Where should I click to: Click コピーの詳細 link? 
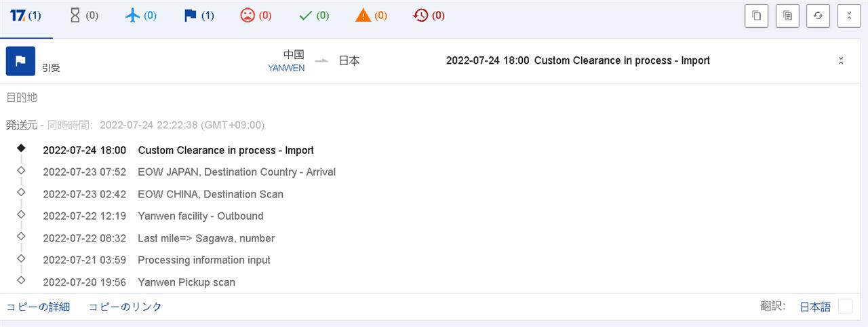38,307
